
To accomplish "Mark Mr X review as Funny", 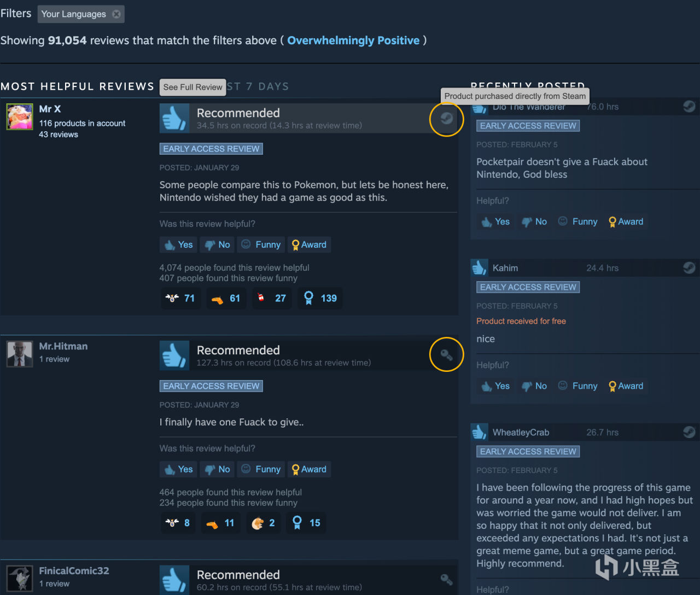I will [261, 244].
